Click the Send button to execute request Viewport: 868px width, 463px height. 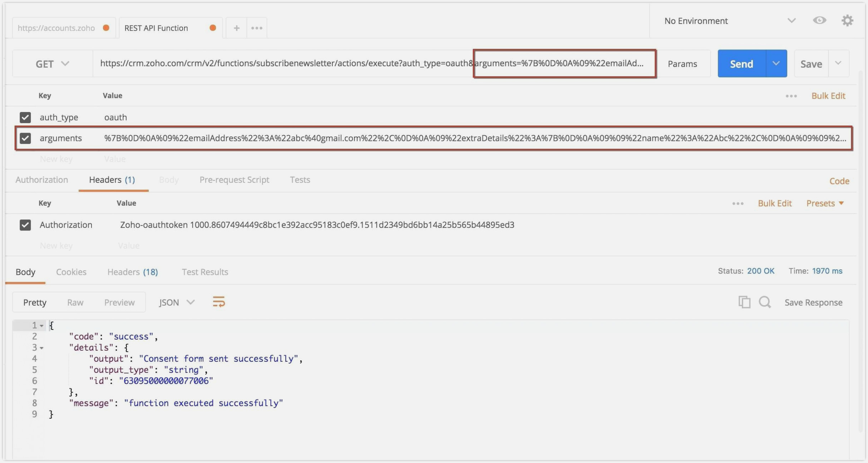pyautogui.click(x=741, y=63)
